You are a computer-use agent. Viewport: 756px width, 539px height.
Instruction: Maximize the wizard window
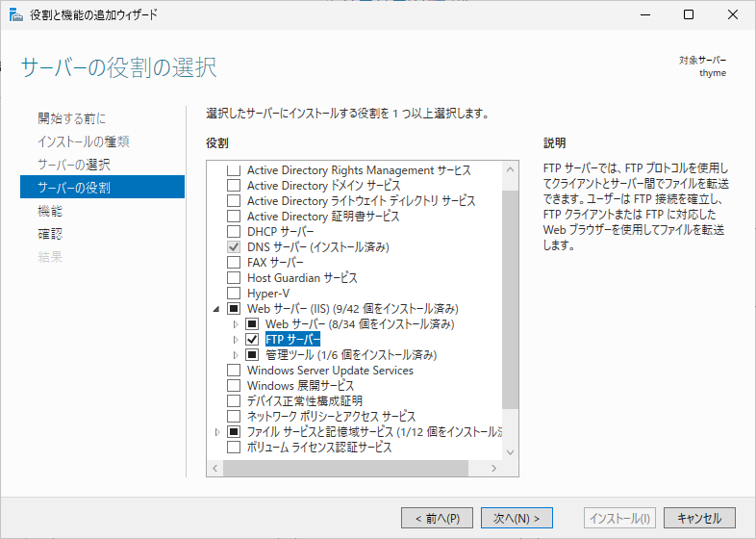pos(689,15)
